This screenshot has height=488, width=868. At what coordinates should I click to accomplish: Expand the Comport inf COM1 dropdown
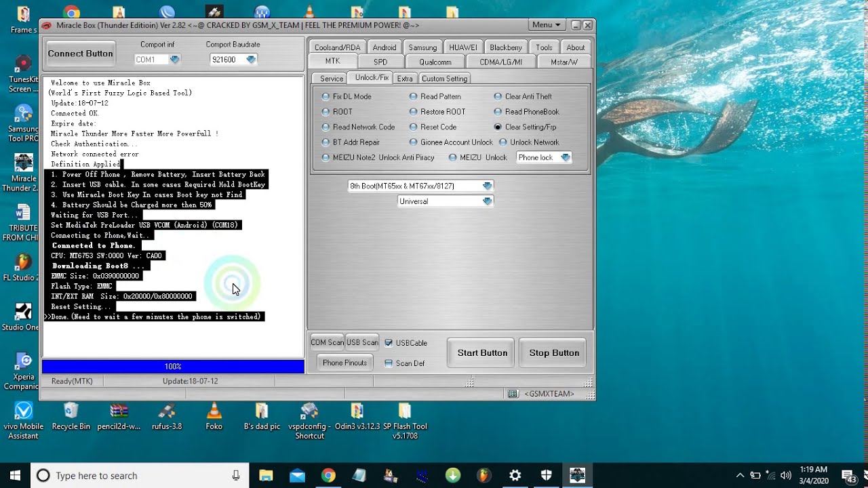pos(174,60)
